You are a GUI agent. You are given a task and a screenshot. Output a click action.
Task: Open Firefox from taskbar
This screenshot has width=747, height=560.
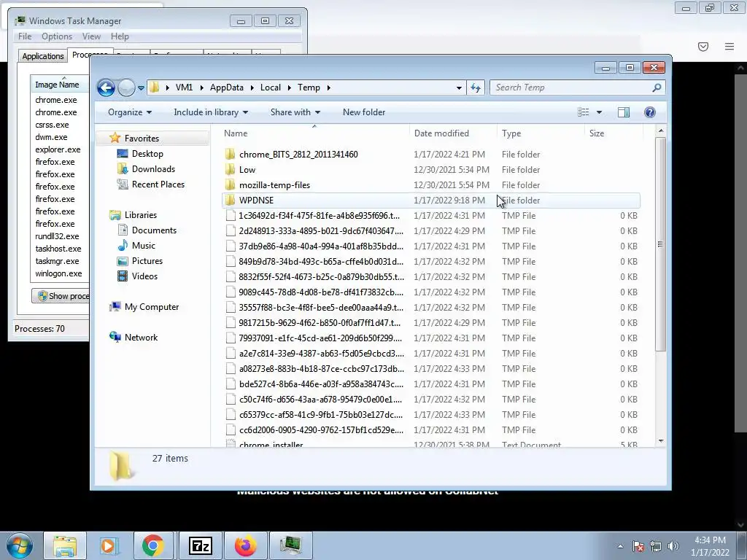pyautogui.click(x=245, y=545)
